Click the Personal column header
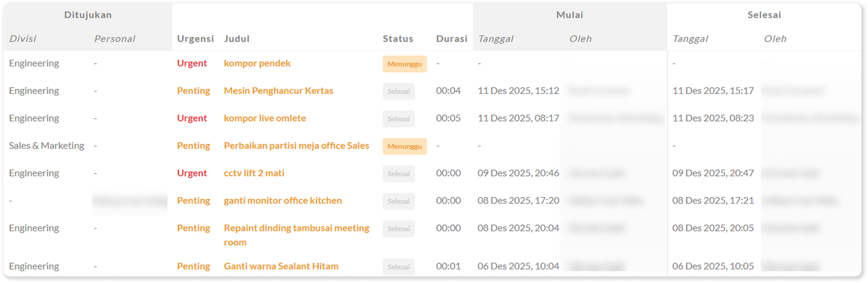 point(115,39)
